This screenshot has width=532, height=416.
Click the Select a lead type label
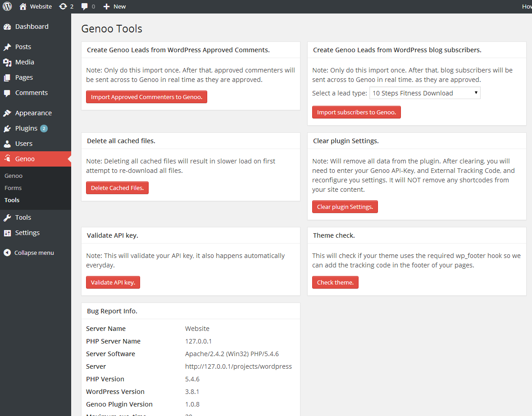point(339,93)
